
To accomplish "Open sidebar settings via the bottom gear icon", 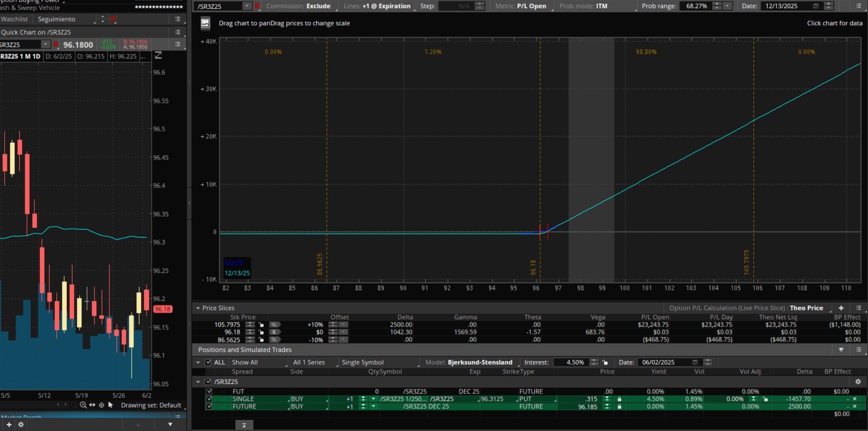I will tap(21, 425).
